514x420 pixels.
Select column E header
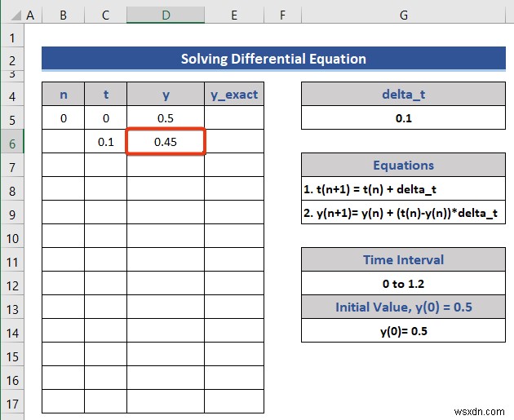click(234, 15)
